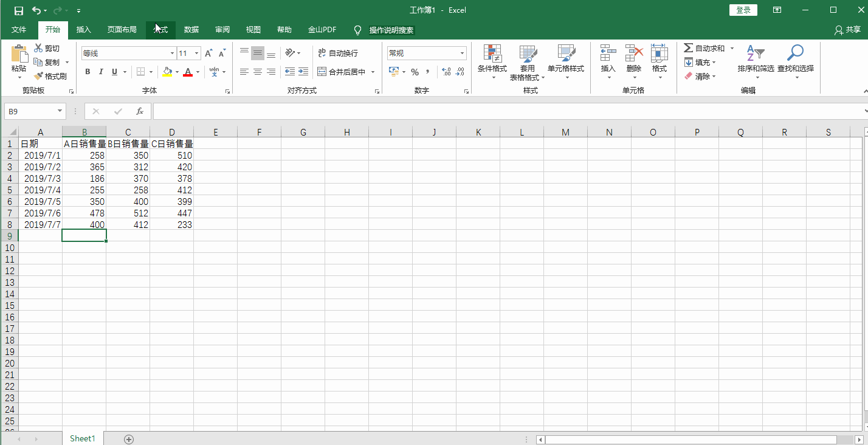The image size is (868, 445).
Task: Open the font name dropdown (等线)
Action: (172, 53)
